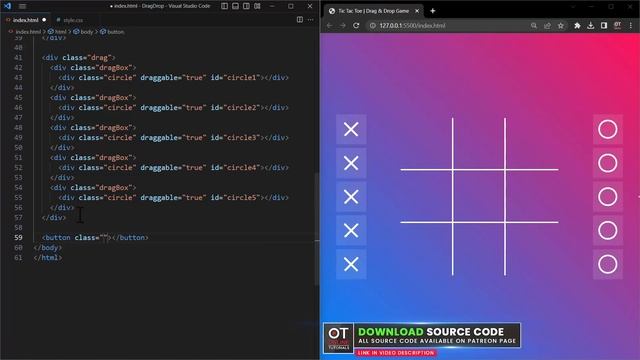Close the Tic Tac Toe browser tab

pyautogui.click(x=417, y=11)
